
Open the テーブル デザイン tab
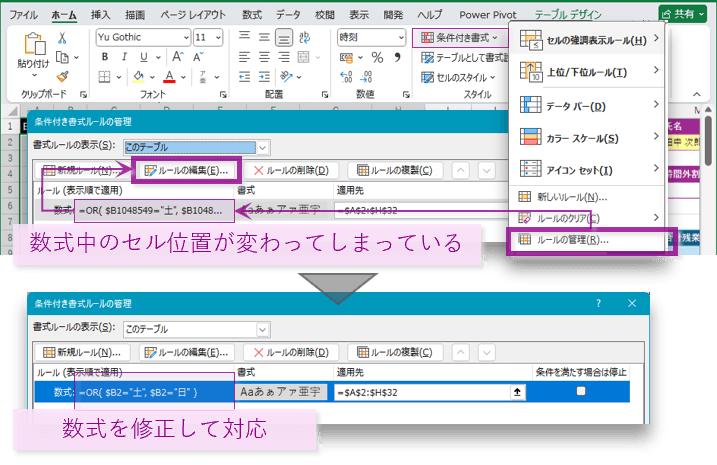[568, 15]
